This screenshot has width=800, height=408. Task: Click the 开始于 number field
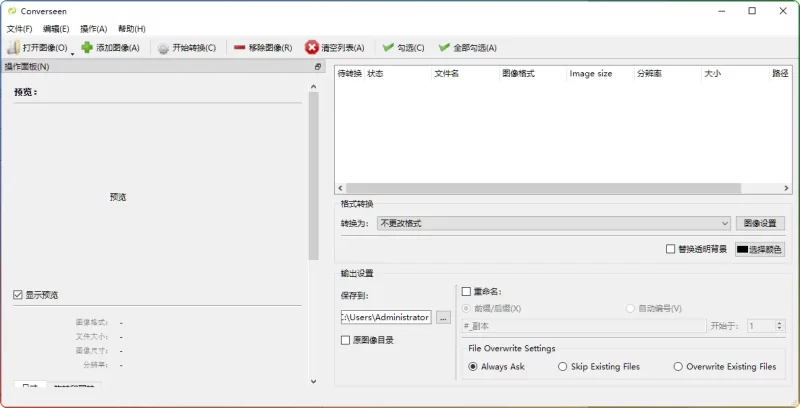(761, 326)
